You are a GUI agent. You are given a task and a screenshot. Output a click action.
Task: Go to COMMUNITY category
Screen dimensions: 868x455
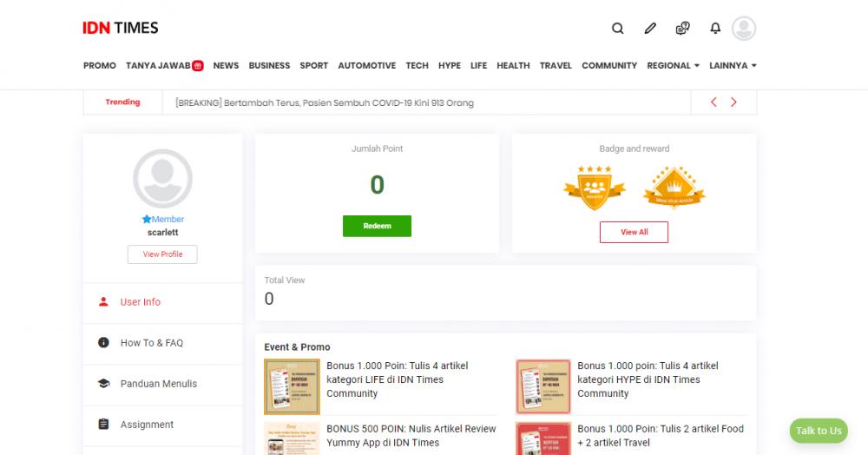pos(609,65)
